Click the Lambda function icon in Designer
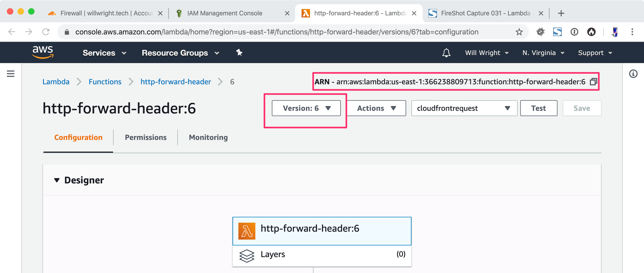The height and width of the screenshot is (273, 644). click(x=247, y=231)
